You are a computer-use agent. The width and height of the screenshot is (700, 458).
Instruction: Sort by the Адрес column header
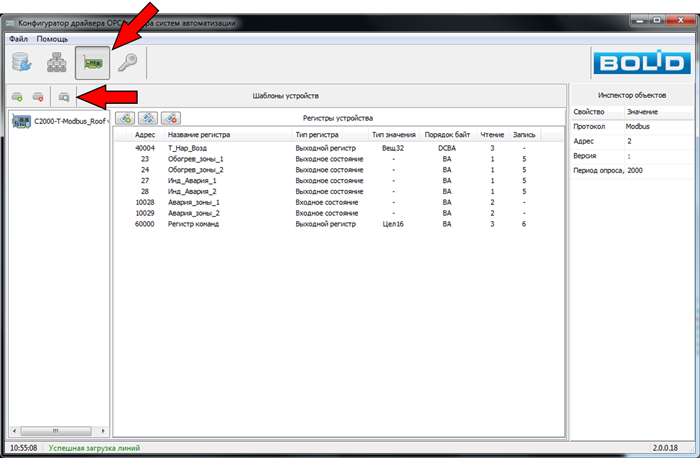click(145, 134)
